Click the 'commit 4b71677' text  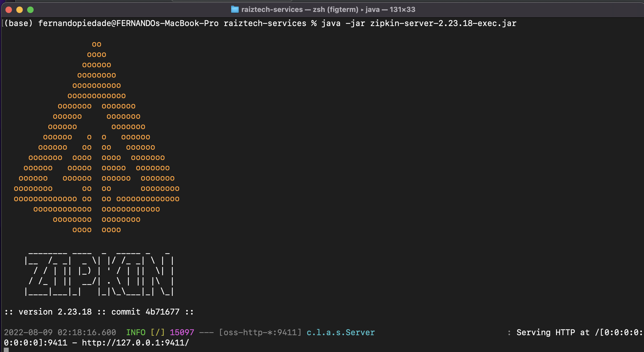click(x=145, y=312)
